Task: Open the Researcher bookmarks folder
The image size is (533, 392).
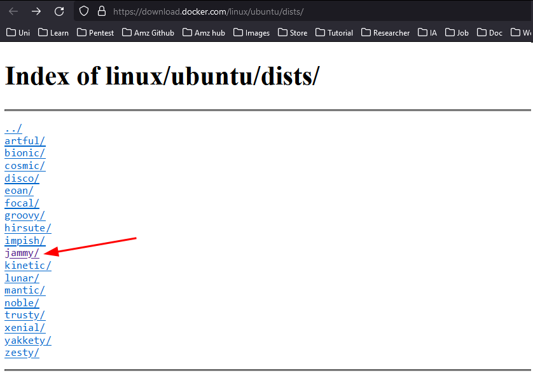Action: pyautogui.click(x=385, y=32)
